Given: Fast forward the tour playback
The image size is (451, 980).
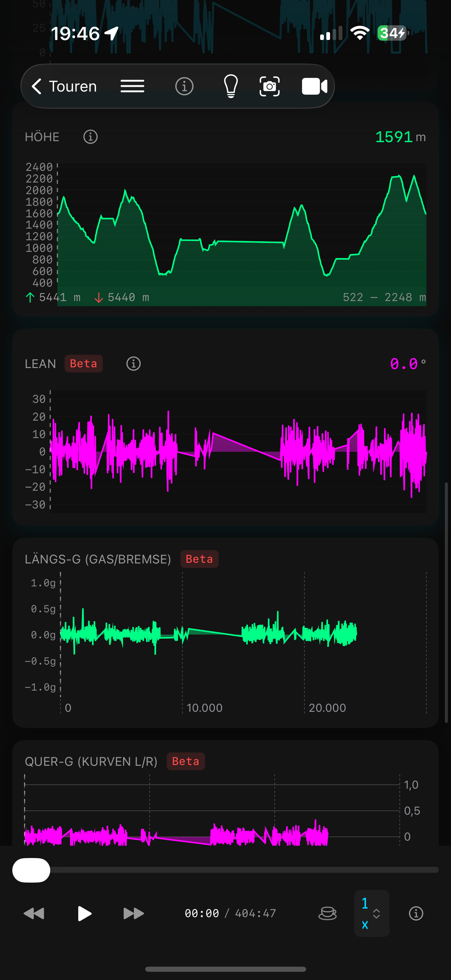Looking at the screenshot, I should pyautogui.click(x=134, y=913).
